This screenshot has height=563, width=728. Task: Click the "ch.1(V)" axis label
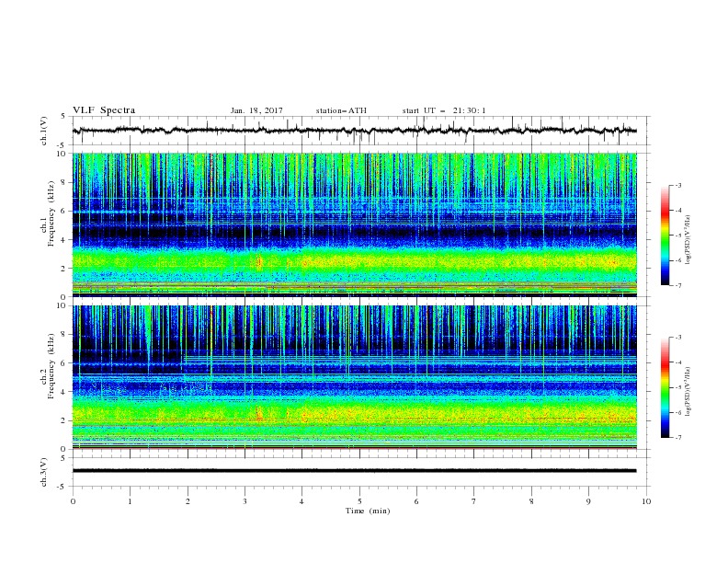click(x=43, y=131)
